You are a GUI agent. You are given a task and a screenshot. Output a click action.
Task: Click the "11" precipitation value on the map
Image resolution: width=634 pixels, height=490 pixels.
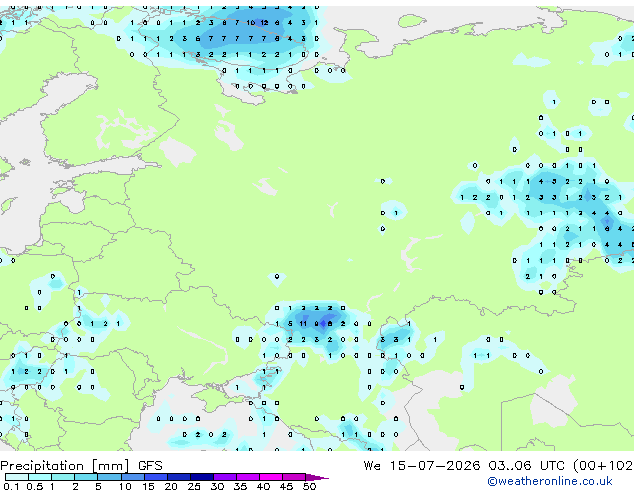pyautogui.click(x=303, y=324)
